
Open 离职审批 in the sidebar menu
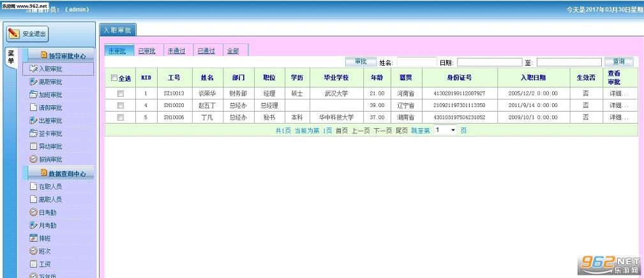tap(50, 82)
